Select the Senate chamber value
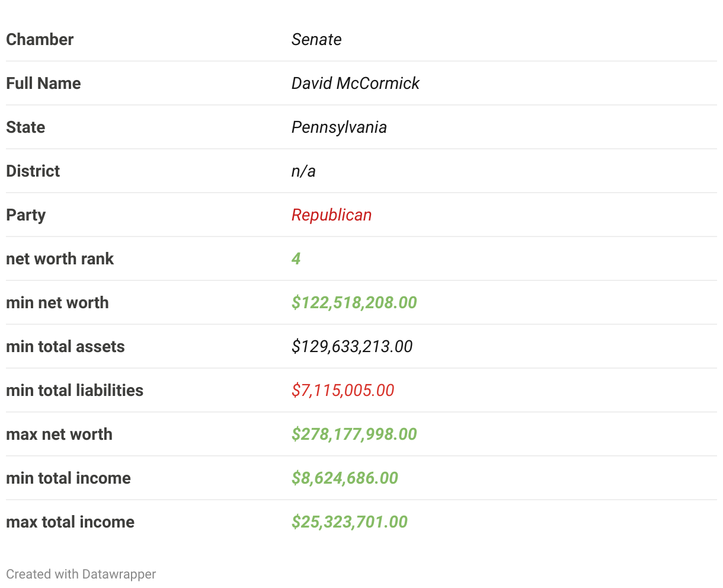The height and width of the screenshot is (588, 723). [x=316, y=39]
